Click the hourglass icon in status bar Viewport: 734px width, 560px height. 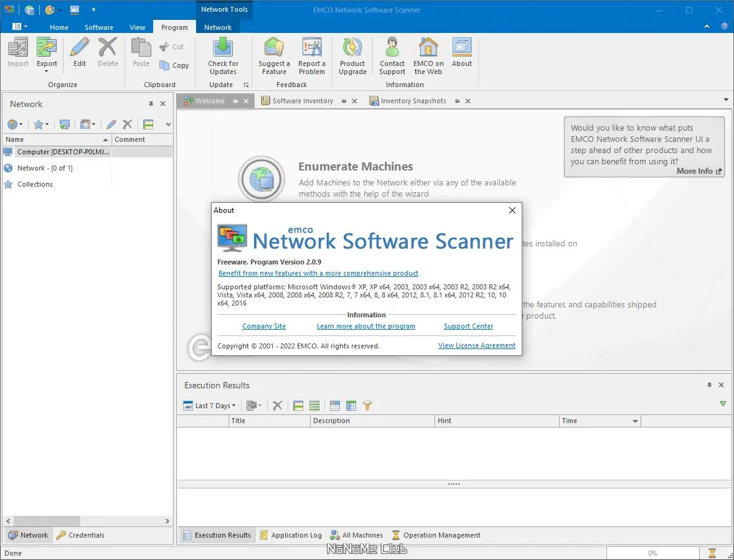[712, 553]
